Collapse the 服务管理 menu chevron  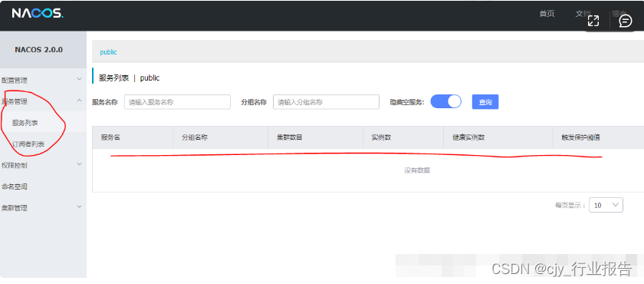tap(79, 101)
